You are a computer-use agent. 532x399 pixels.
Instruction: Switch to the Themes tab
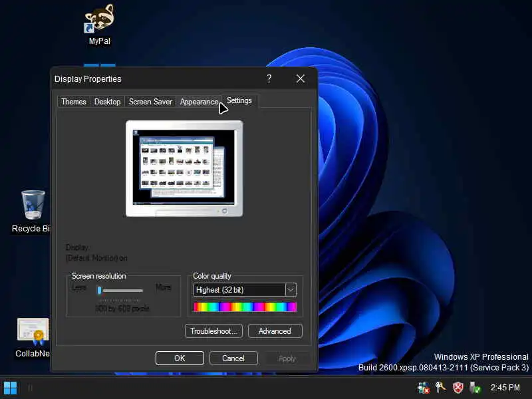click(74, 102)
